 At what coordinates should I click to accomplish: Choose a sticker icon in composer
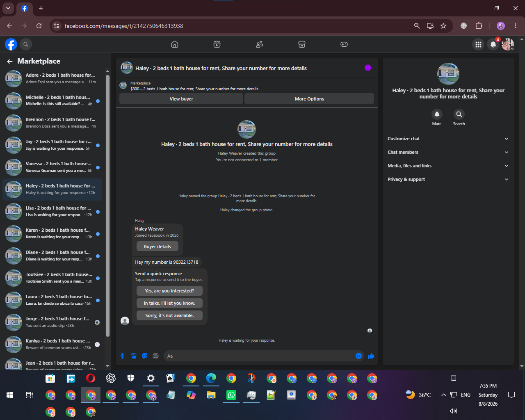pos(144,356)
